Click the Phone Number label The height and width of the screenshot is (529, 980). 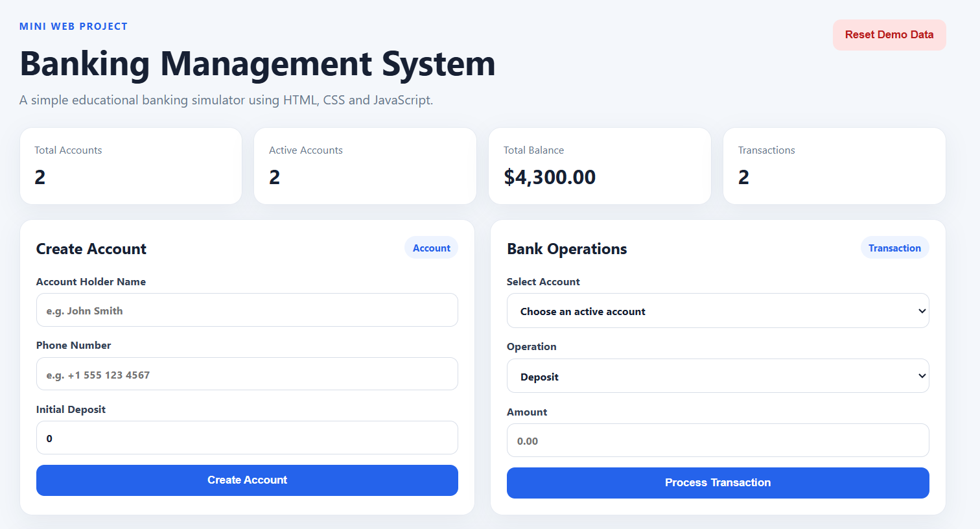click(x=73, y=345)
